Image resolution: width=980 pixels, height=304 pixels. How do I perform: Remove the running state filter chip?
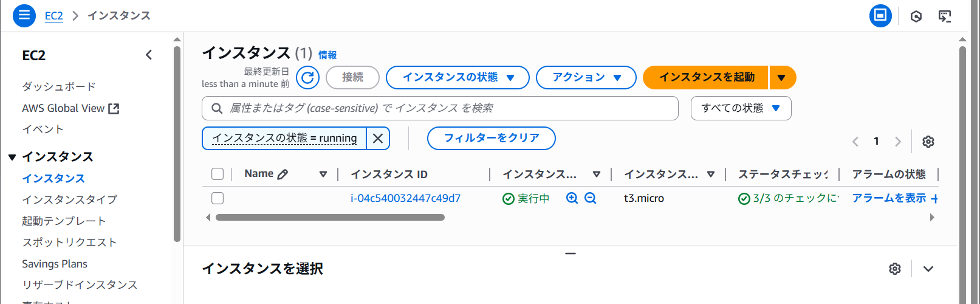point(378,139)
